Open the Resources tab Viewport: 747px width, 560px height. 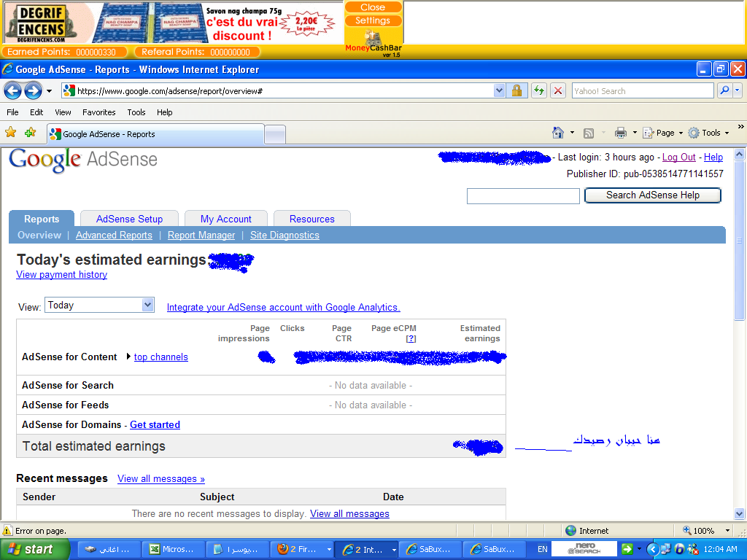coord(312,219)
